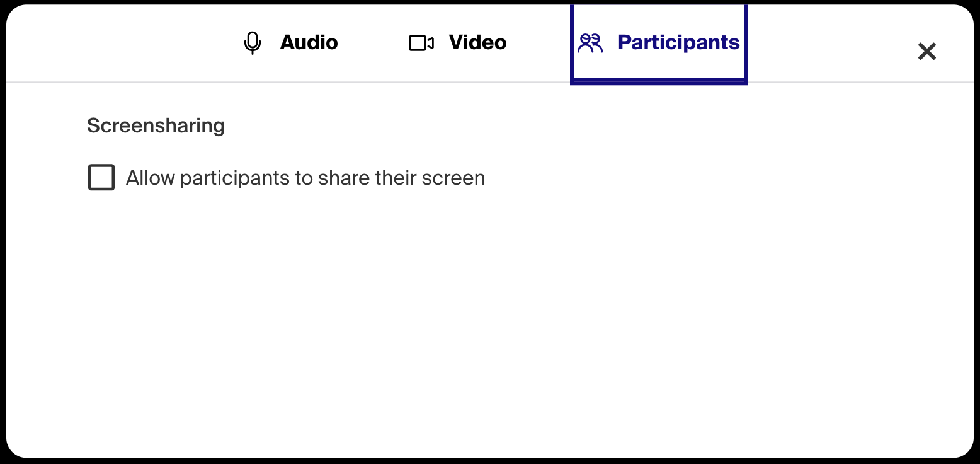Switch to the Audio tab
Viewport: 980px width, 464px height.
click(x=291, y=43)
